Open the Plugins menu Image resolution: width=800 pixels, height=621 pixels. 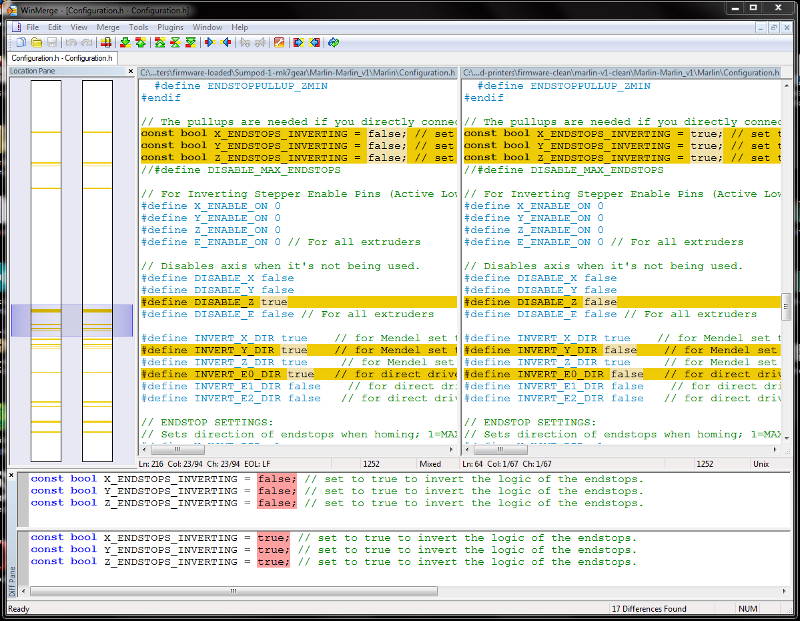(x=170, y=28)
